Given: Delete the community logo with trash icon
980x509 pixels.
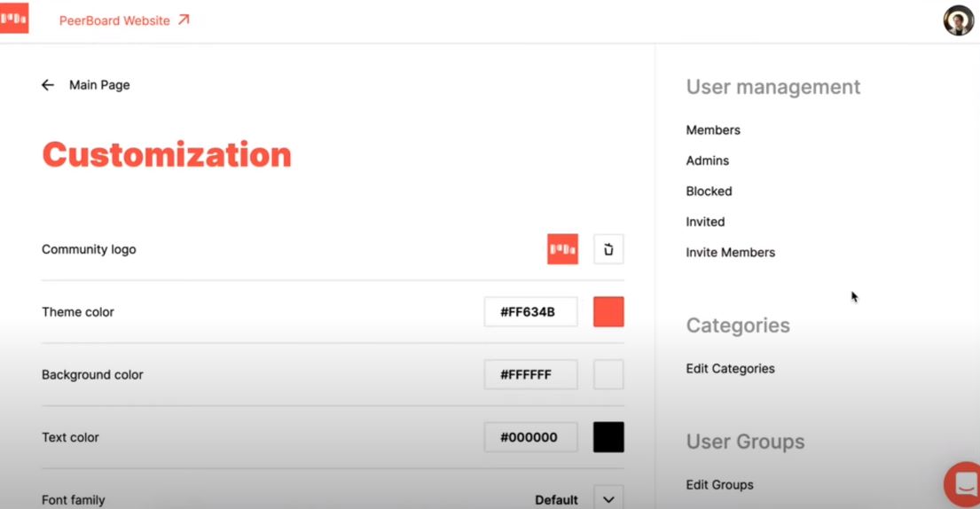Looking at the screenshot, I should 608,249.
